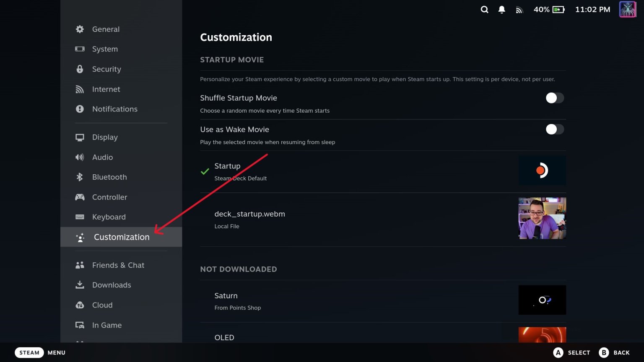Image resolution: width=644 pixels, height=362 pixels.
Task: Open Friends & Chat settings
Action: click(x=121, y=265)
